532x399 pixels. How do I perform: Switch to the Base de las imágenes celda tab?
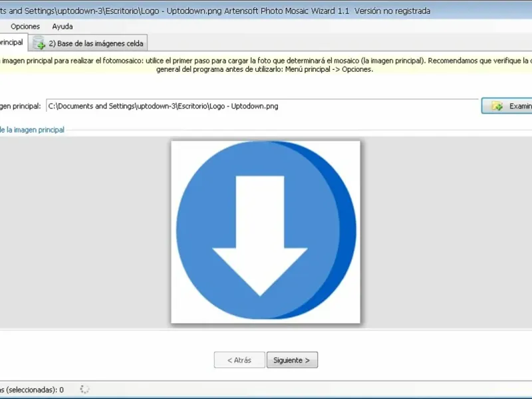(x=88, y=43)
